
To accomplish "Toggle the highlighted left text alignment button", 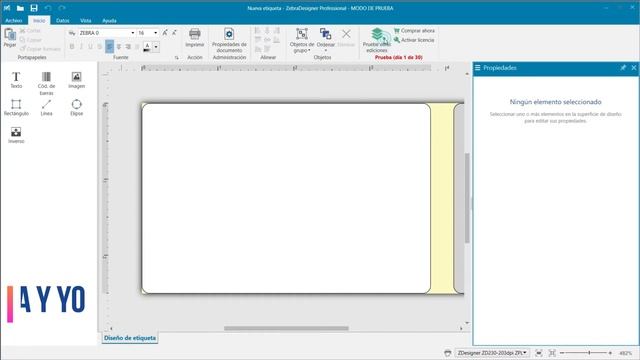I will [109, 47].
